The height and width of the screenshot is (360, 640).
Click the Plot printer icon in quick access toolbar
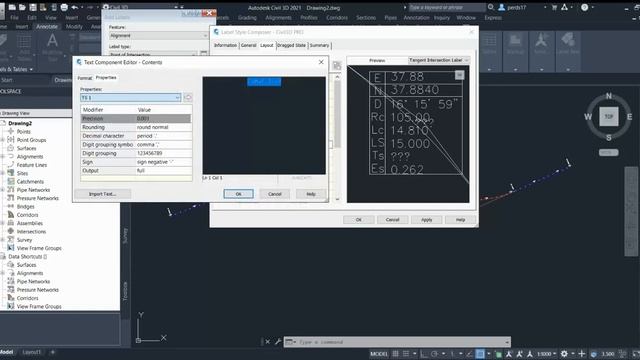coord(64,7)
